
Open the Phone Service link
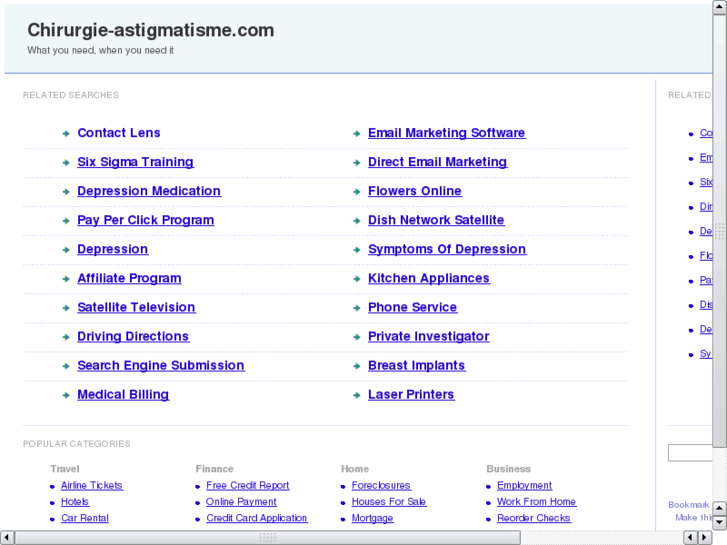[413, 308]
